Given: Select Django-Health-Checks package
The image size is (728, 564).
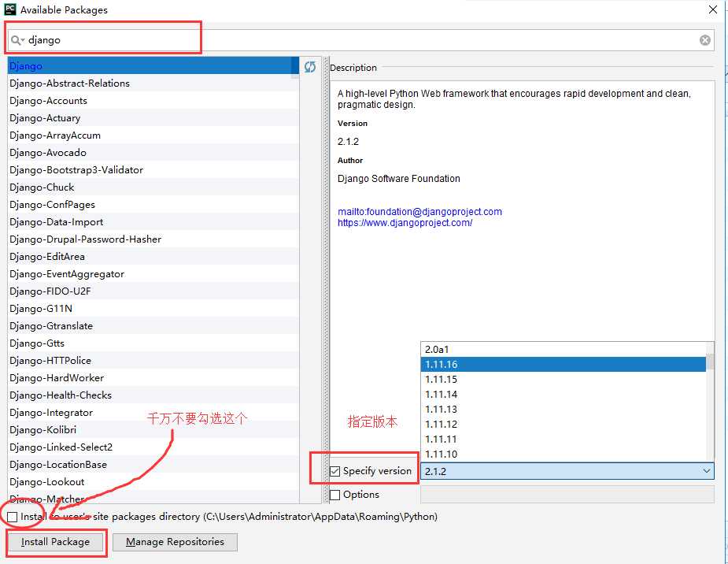Looking at the screenshot, I should tap(153, 395).
